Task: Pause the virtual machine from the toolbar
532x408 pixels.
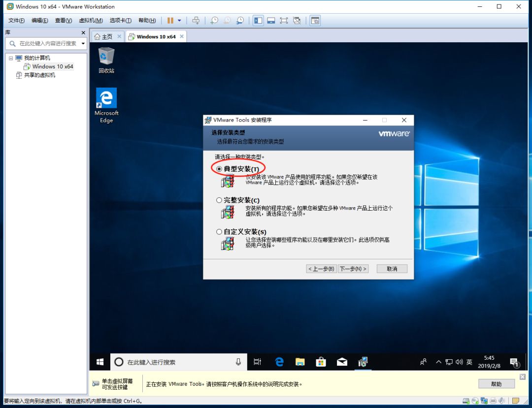Action: pos(170,20)
